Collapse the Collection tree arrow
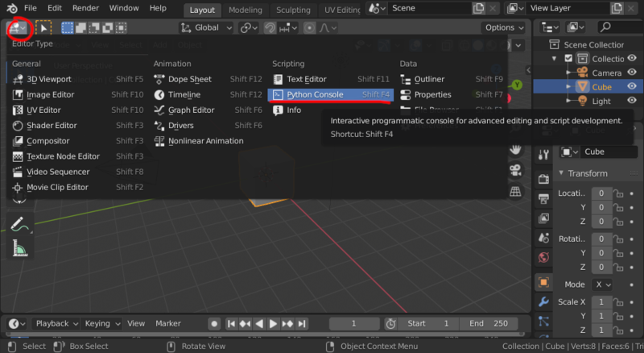644x353 pixels. pyautogui.click(x=555, y=58)
